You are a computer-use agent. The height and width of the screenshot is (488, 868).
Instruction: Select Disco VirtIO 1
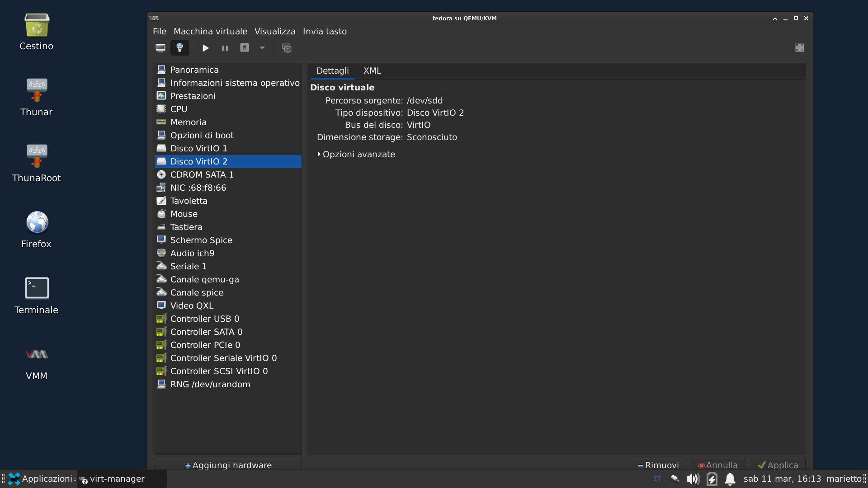point(228,149)
